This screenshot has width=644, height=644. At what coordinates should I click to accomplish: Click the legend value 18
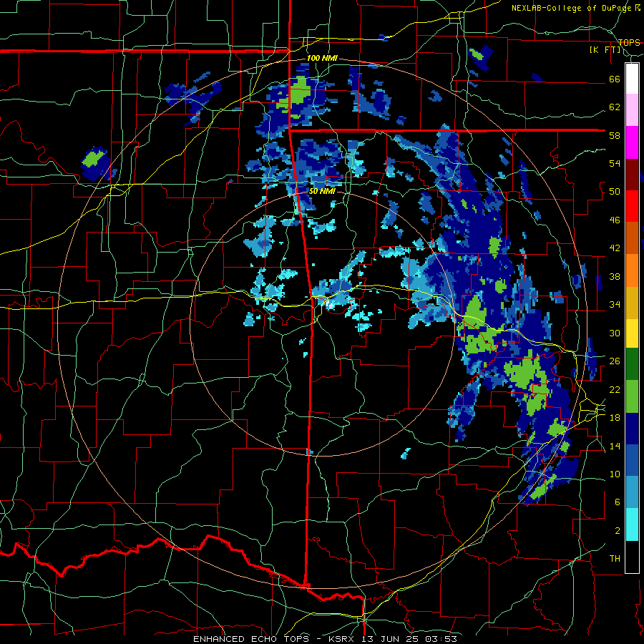click(x=615, y=418)
